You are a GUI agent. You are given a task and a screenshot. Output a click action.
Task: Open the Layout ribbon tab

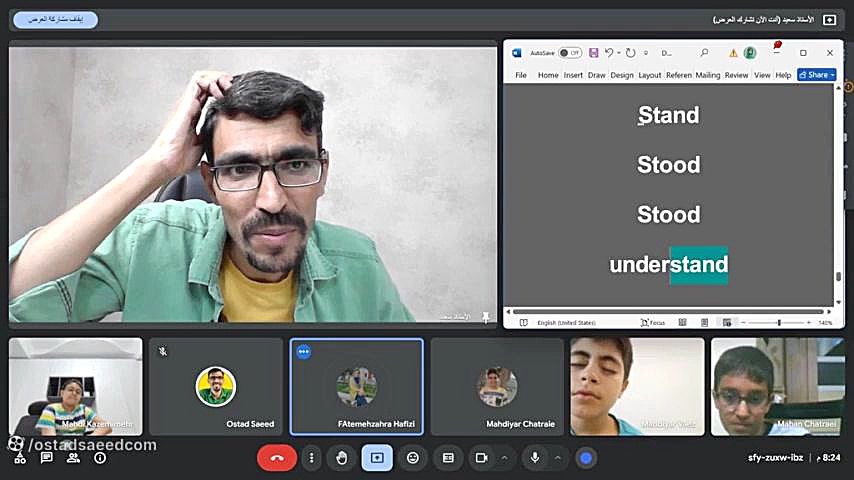click(650, 75)
